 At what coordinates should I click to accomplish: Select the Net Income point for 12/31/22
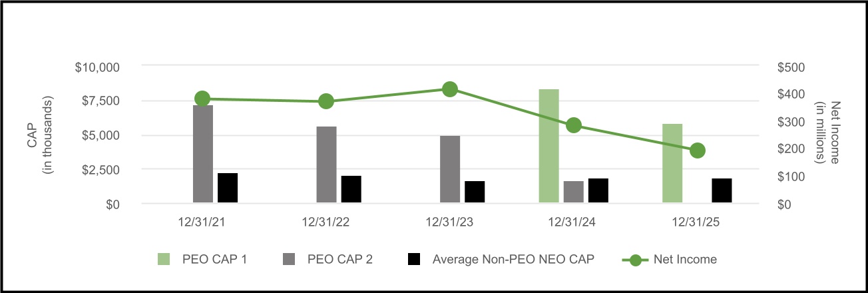[x=326, y=101]
